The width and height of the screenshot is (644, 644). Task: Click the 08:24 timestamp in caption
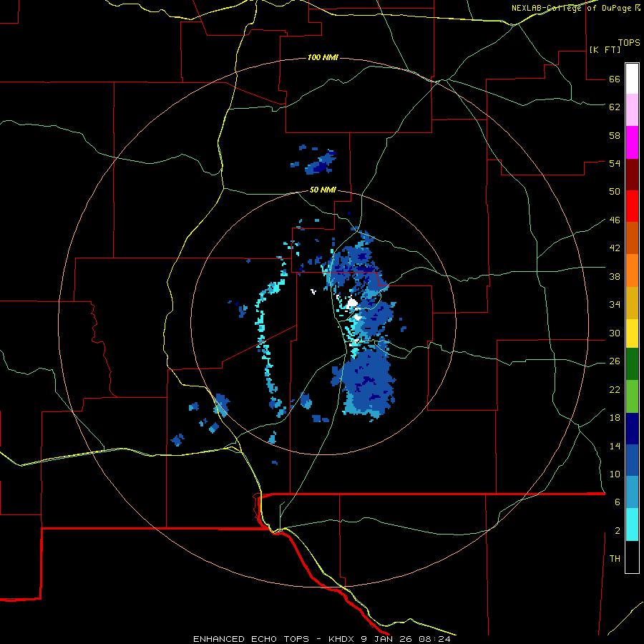pyautogui.click(x=434, y=639)
